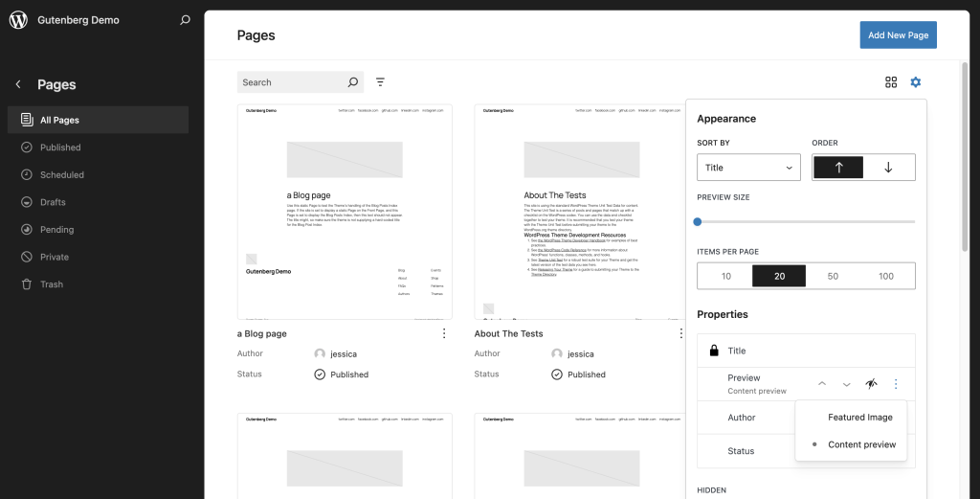Click the Add New Page button

point(898,35)
